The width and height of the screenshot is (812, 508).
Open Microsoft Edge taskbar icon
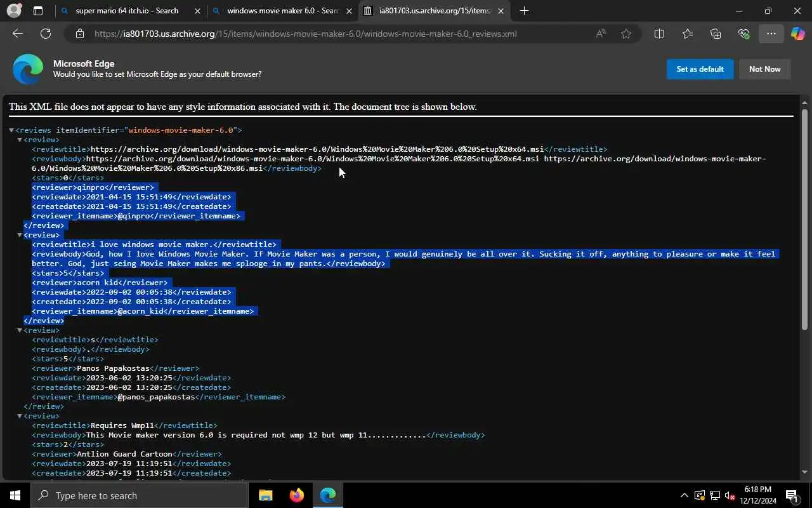(x=328, y=495)
